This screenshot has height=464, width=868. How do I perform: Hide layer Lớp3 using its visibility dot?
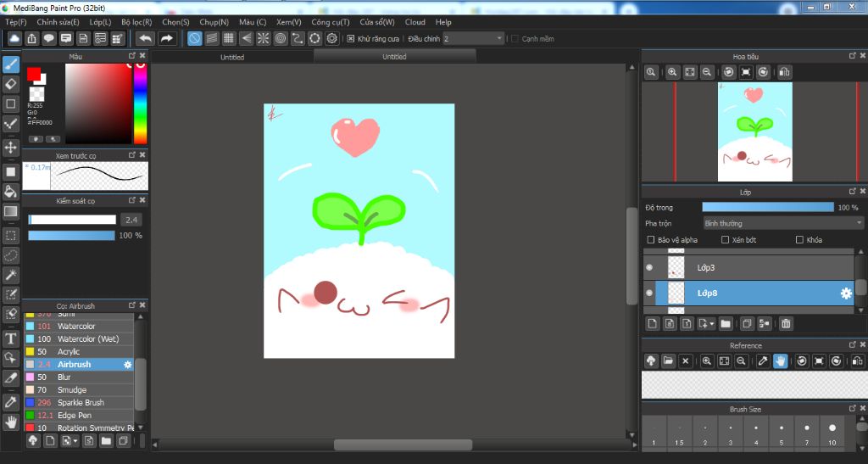pos(649,267)
